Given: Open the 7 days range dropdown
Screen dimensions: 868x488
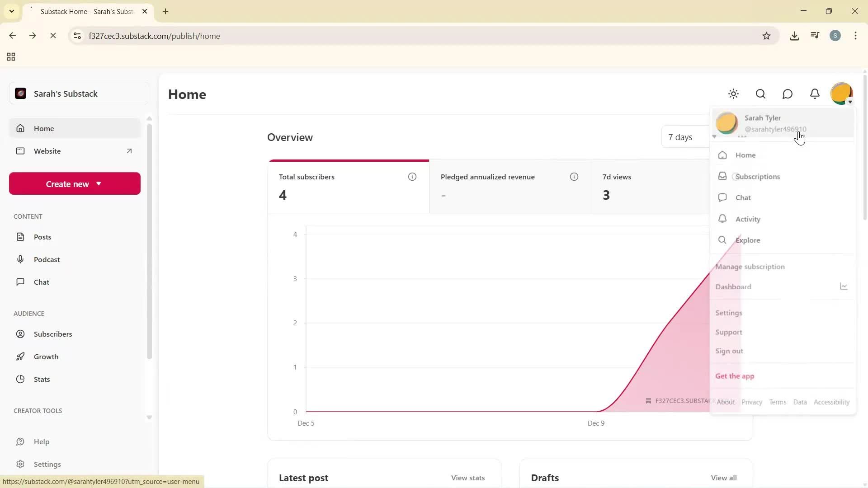Looking at the screenshot, I should click(x=683, y=137).
